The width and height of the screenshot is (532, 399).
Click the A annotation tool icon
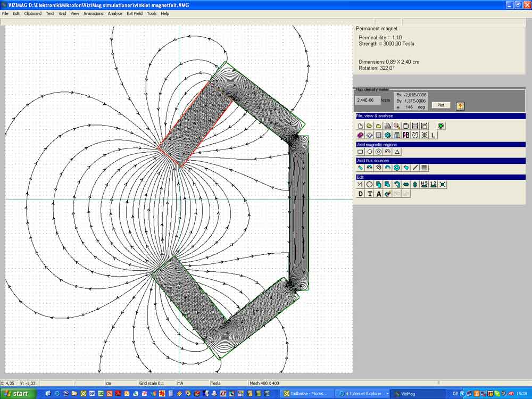379,194
